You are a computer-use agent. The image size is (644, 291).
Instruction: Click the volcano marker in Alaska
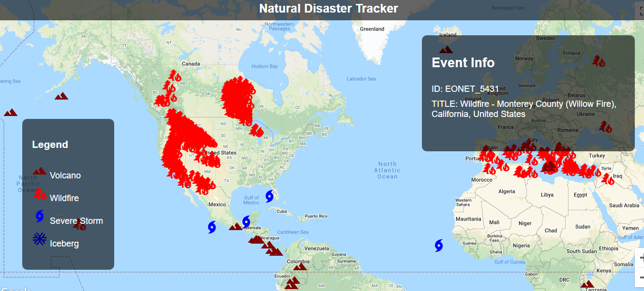[x=61, y=96]
